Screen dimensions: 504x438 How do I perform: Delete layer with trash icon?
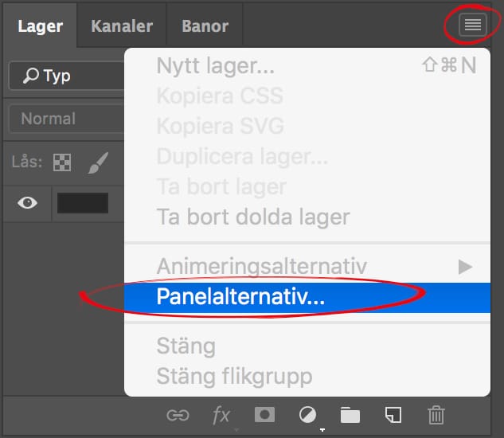pyautogui.click(x=436, y=415)
